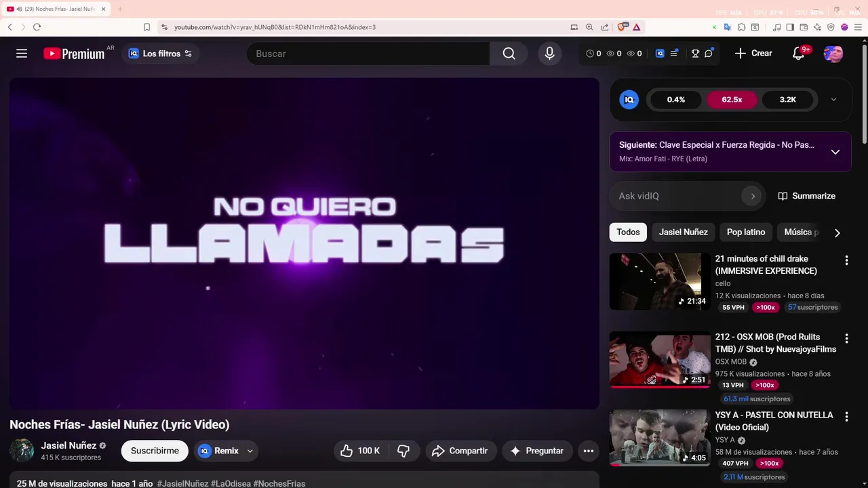Open browser main hamburger menu

click(x=858, y=27)
